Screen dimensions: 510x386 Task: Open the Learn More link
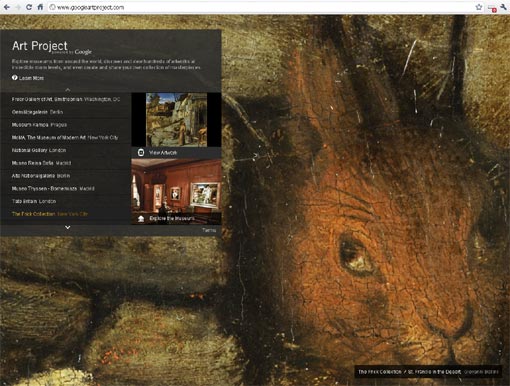[31, 78]
